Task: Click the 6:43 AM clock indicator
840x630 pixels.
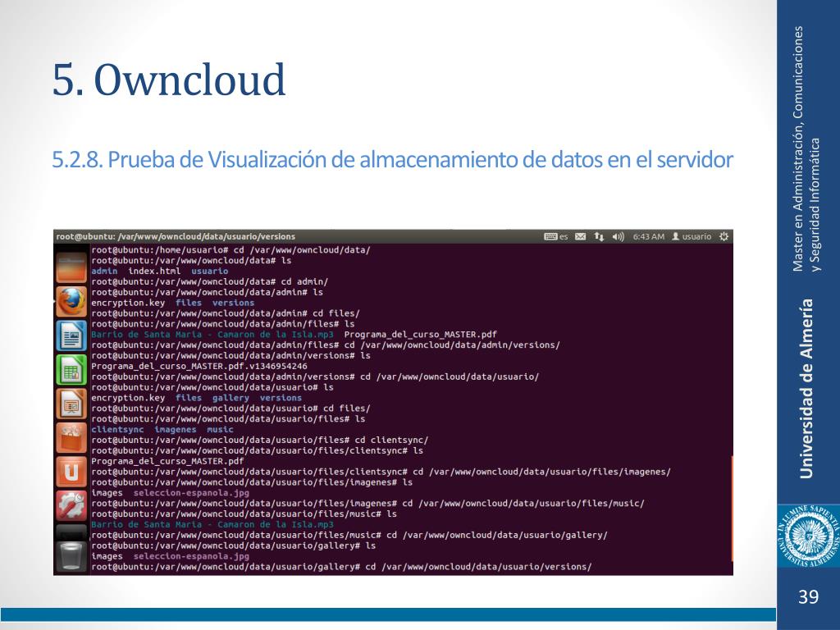Action: [648, 236]
